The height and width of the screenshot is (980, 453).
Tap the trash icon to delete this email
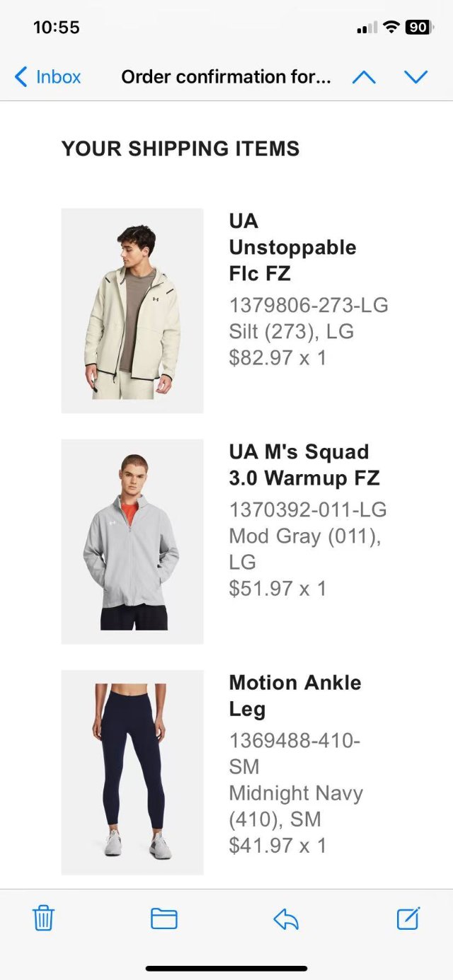(43, 918)
